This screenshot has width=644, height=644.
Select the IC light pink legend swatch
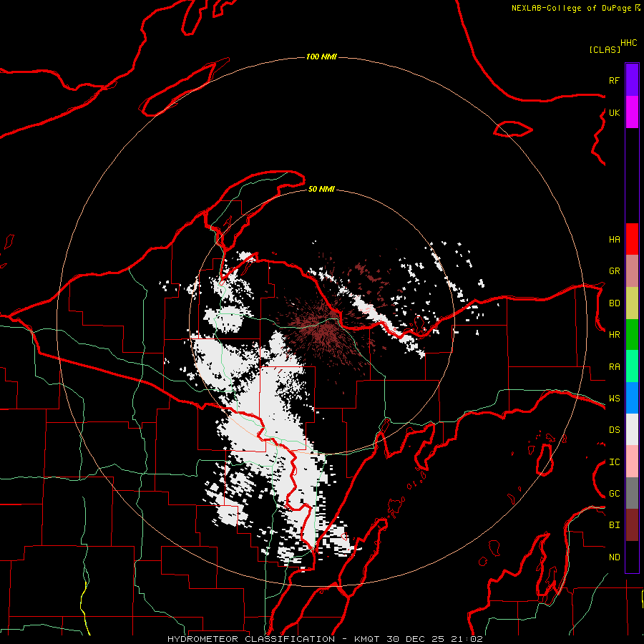tap(632, 462)
